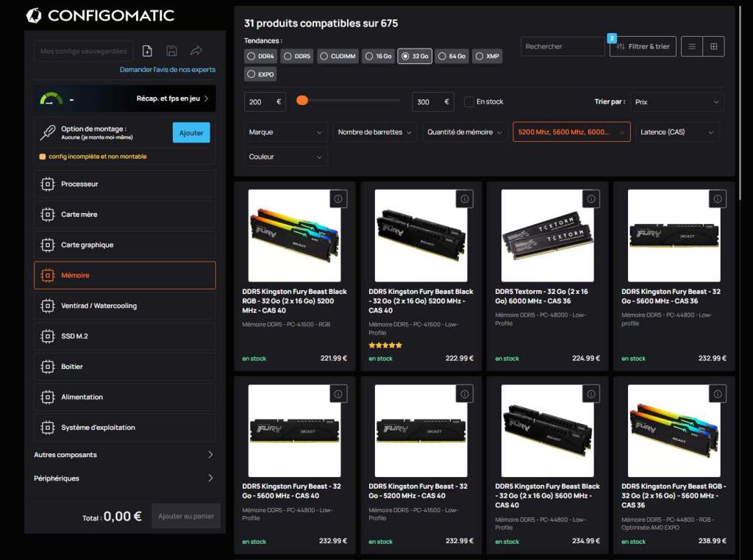Click the Demander l'avis de nos experts link
The width and height of the screenshot is (753, 560).
(x=166, y=69)
